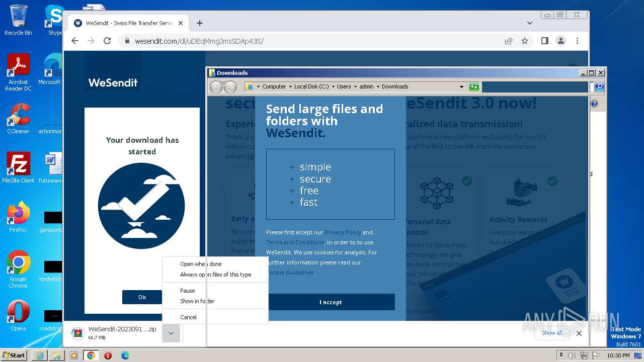Expand address bar history dropdown in Downloads
This screenshot has width=644, height=362.
tap(461, 86)
